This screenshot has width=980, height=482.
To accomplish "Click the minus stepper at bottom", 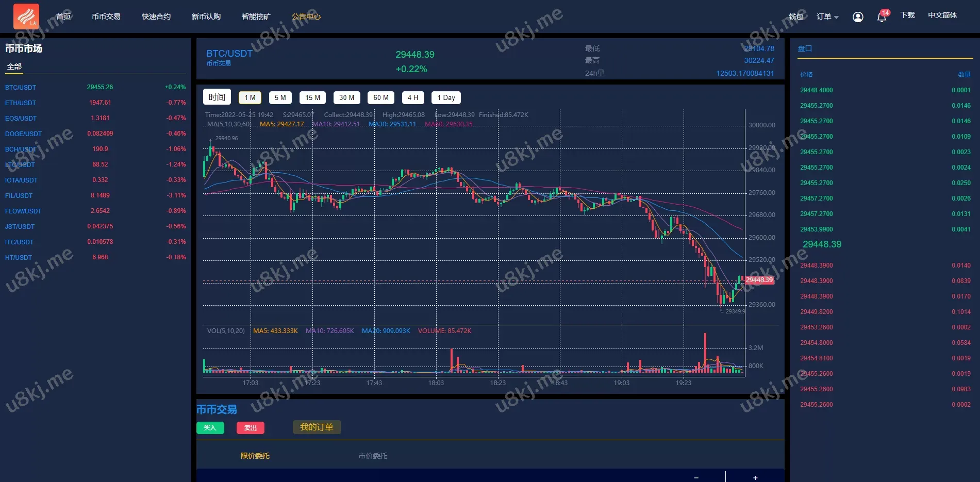I will pos(696,477).
